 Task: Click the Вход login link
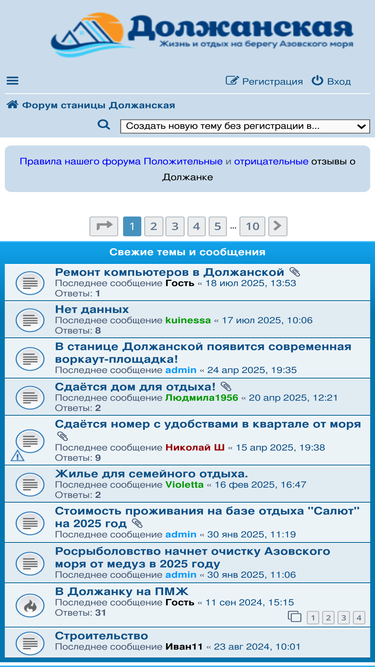[x=331, y=81]
